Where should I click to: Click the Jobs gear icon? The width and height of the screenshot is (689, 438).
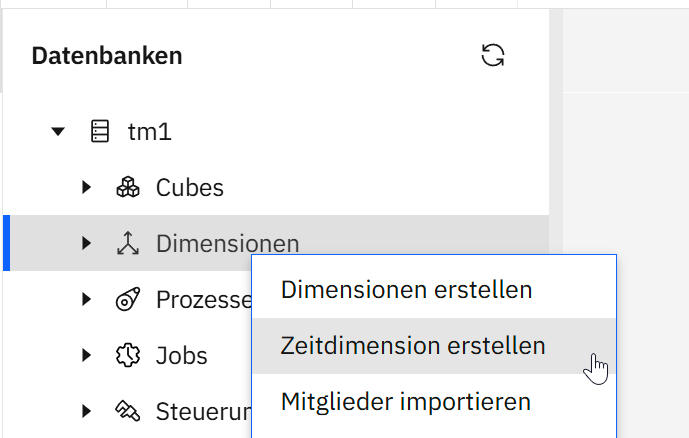click(128, 355)
